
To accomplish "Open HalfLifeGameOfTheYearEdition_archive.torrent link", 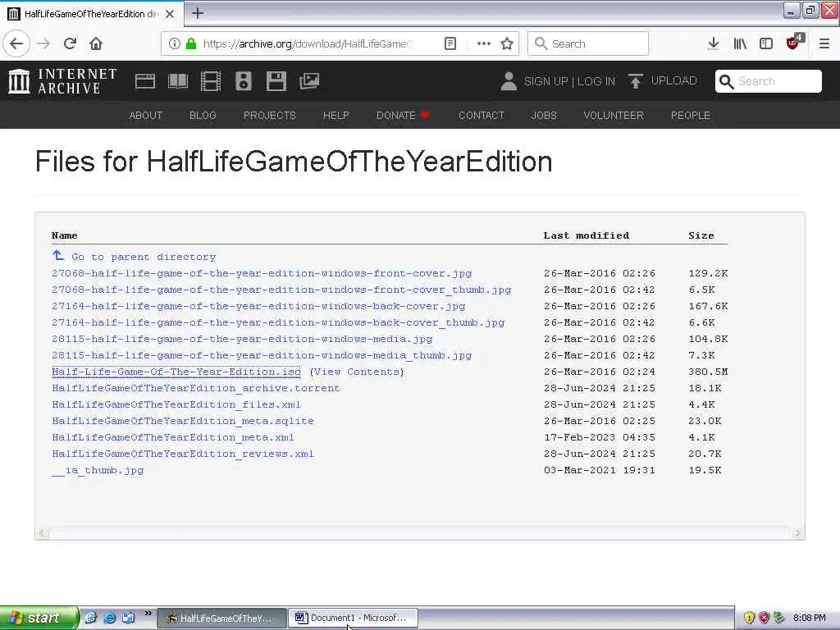I will click(196, 388).
